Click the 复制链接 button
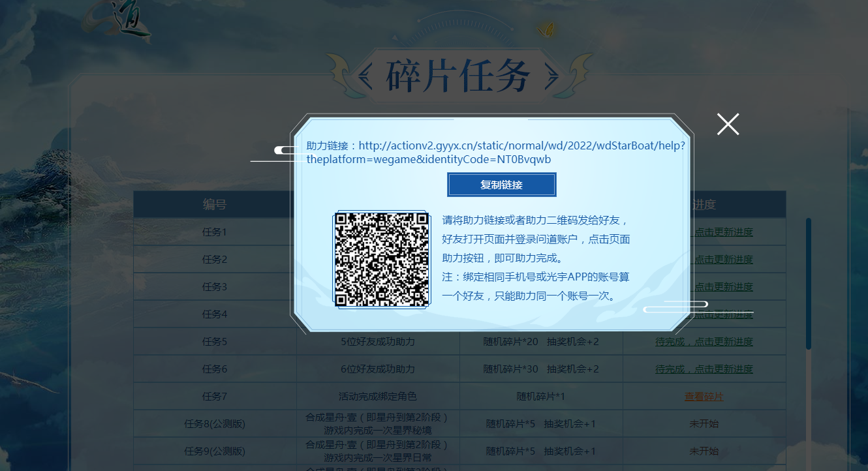This screenshot has height=471, width=868. [x=501, y=185]
